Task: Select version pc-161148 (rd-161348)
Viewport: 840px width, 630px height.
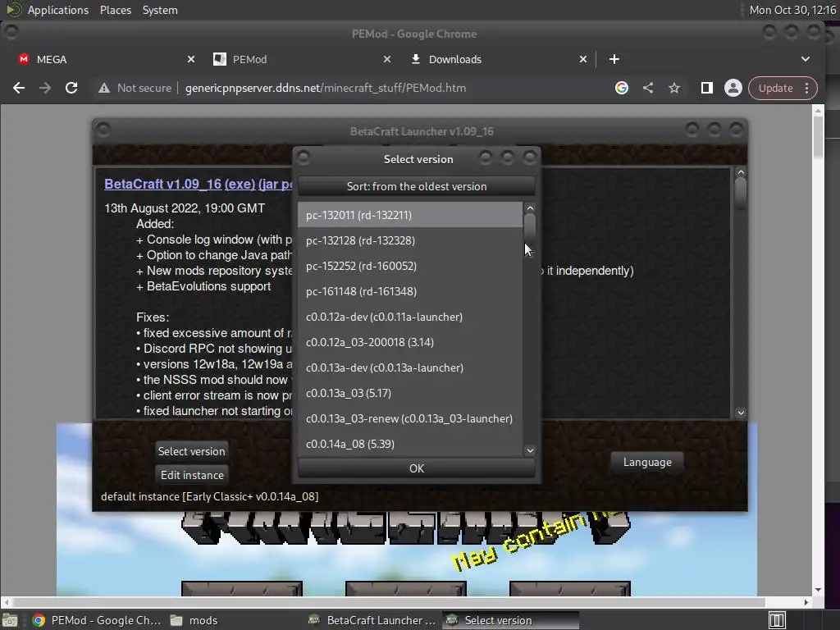Action: coord(410,291)
